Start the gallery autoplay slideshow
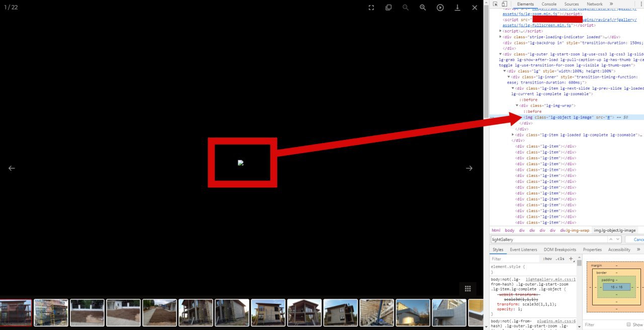 (x=440, y=8)
